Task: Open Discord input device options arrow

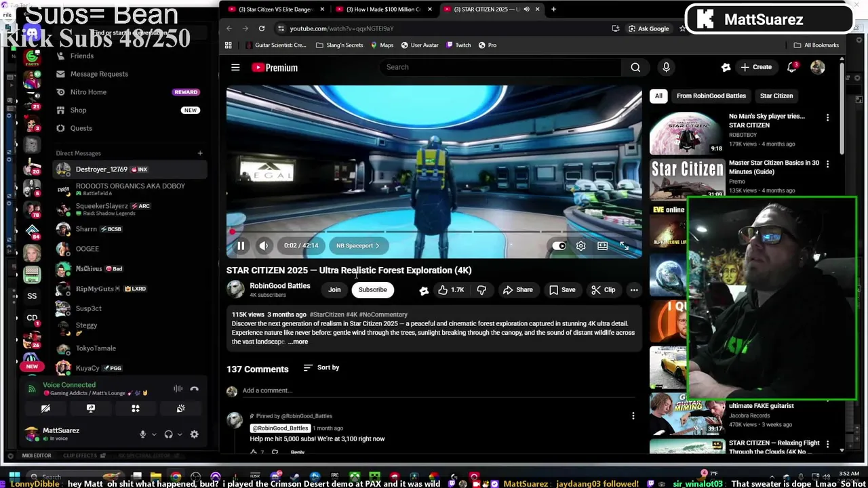Action: (x=154, y=434)
